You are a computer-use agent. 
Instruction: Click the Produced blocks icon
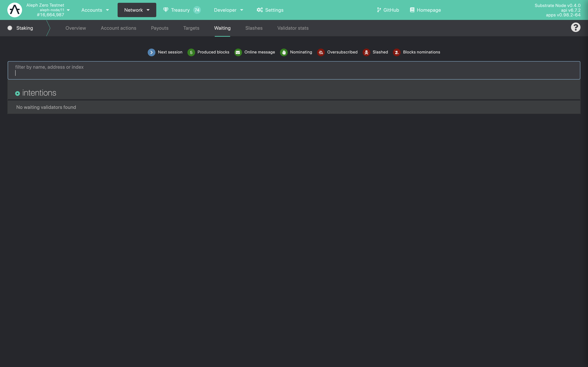tap(191, 52)
